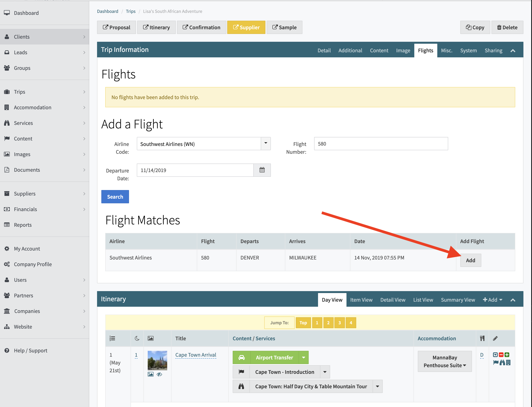532x407 pixels.
Task: Click the Search button
Action: (115, 196)
